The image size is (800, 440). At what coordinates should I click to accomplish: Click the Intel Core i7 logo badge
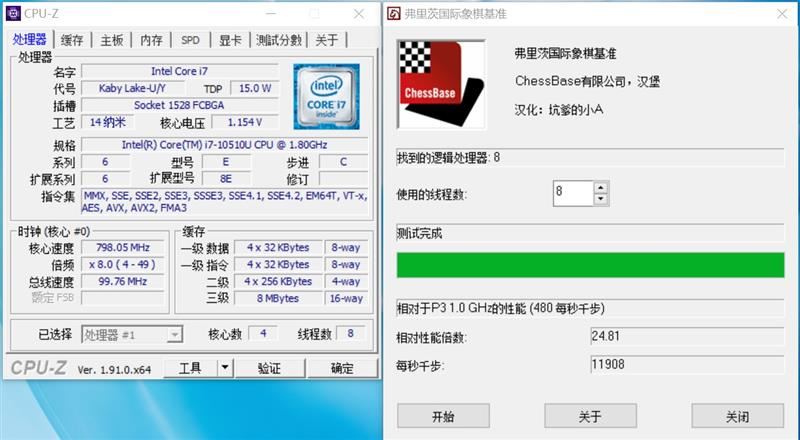[x=326, y=96]
